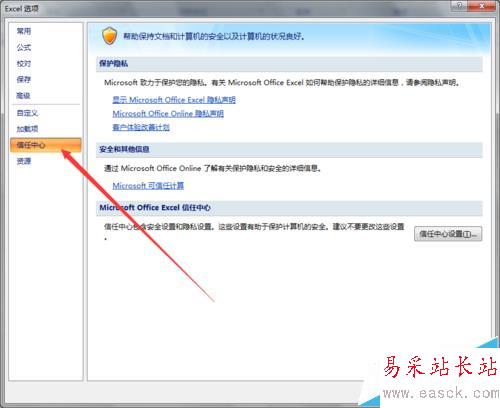This screenshot has width=500, height=408.
Task: Select the highlighted 信任中心 category
Action: tap(46, 145)
